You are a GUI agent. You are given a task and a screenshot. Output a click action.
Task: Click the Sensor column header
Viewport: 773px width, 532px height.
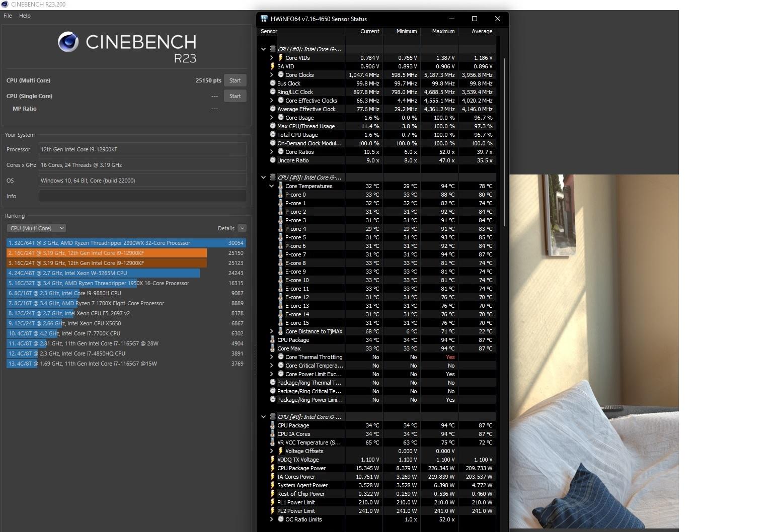[x=301, y=31]
